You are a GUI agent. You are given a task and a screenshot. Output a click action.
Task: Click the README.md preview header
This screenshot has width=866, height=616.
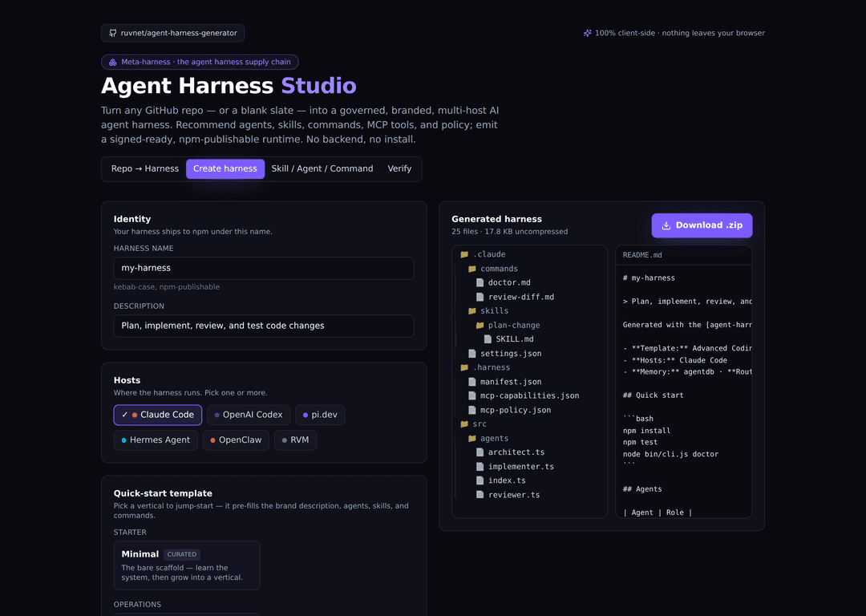[x=683, y=255]
